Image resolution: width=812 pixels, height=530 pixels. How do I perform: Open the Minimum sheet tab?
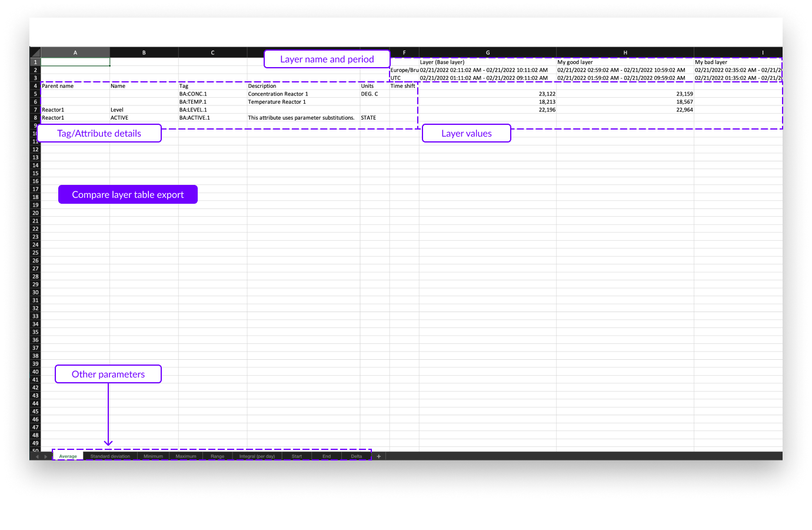click(153, 456)
